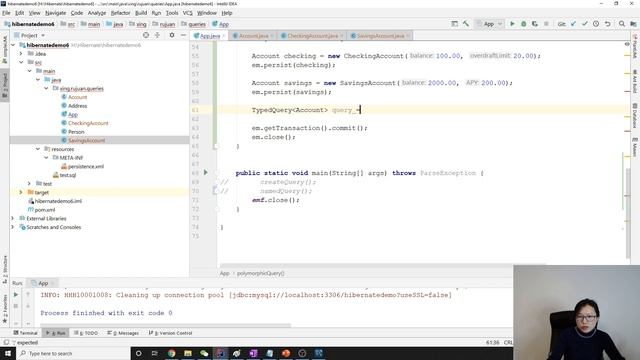Collapse the resources folder

click(x=38, y=149)
